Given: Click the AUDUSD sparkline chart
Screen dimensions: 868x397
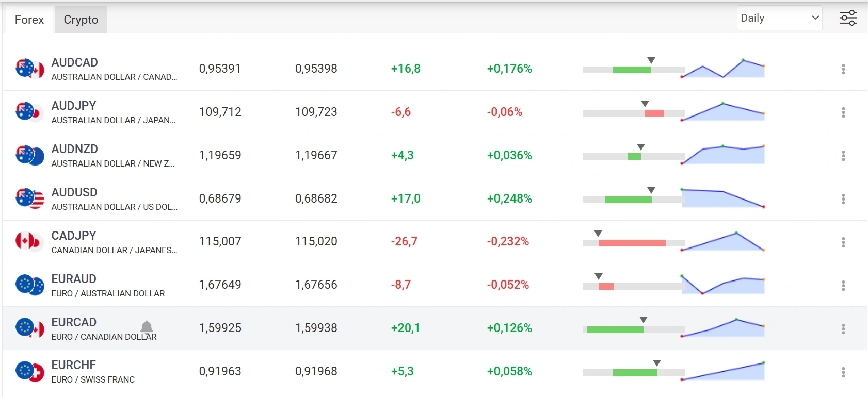Looking at the screenshot, I should click(x=722, y=198).
